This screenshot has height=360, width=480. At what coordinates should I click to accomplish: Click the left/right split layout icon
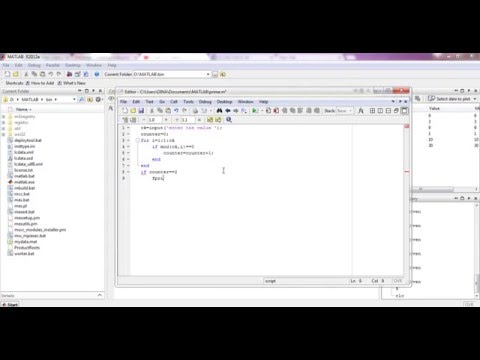click(x=380, y=111)
